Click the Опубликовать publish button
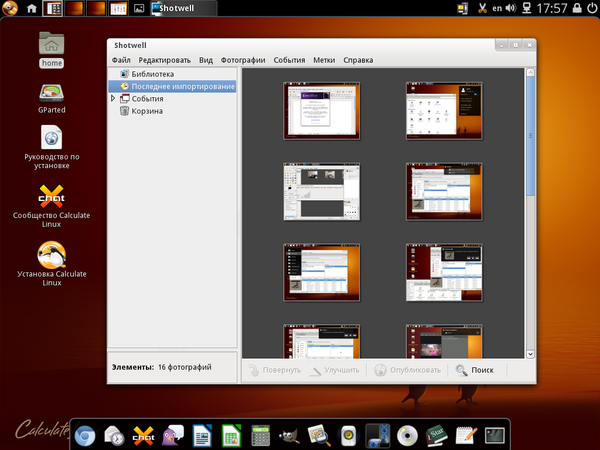Image resolution: width=600 pixels, height=450 pixels. (406, 370)
